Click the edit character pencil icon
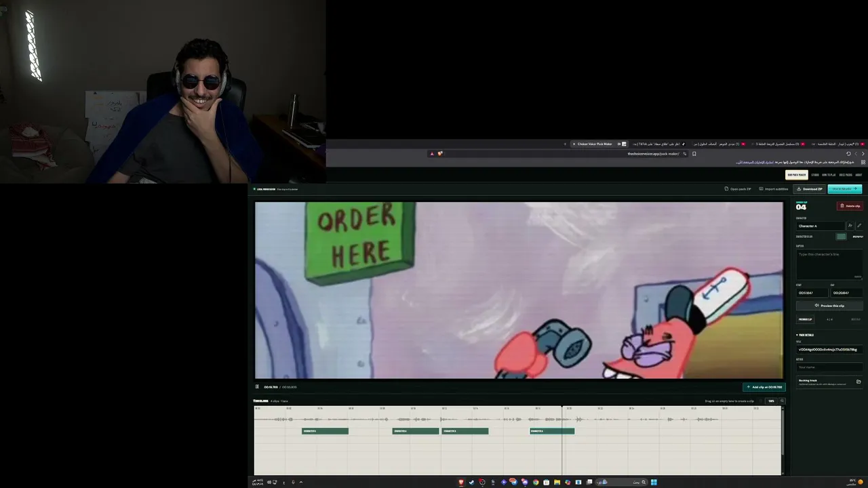This screenshot has width=868, height=488. point(859,226)
